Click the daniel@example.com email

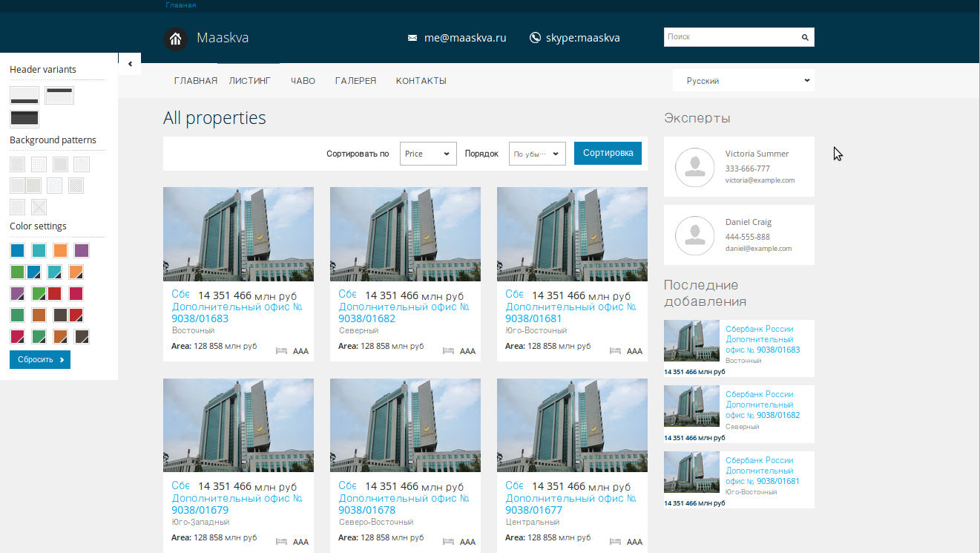pos(759,249)
